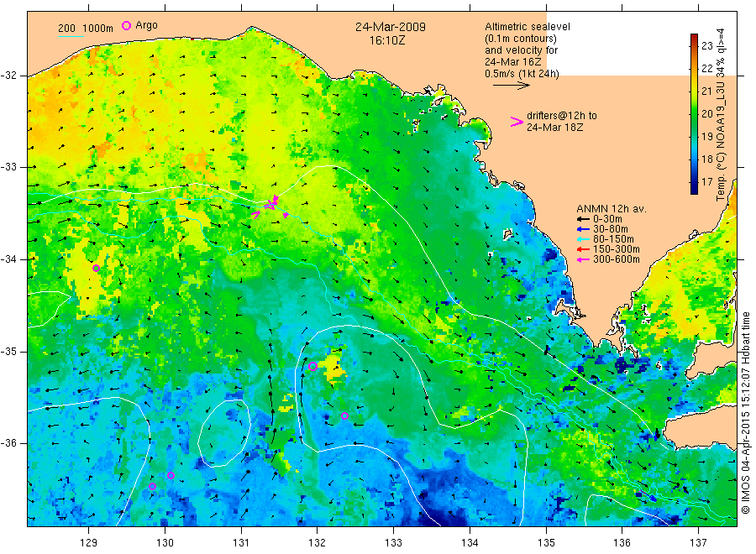
Task: Click the ANMN 12h av. heading
Action: pyautogui.click(x=612, y=209)
